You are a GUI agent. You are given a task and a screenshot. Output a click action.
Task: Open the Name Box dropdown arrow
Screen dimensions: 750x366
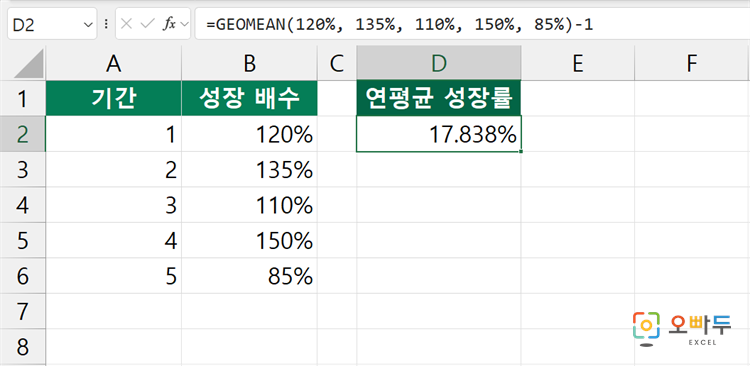(88, 24)
